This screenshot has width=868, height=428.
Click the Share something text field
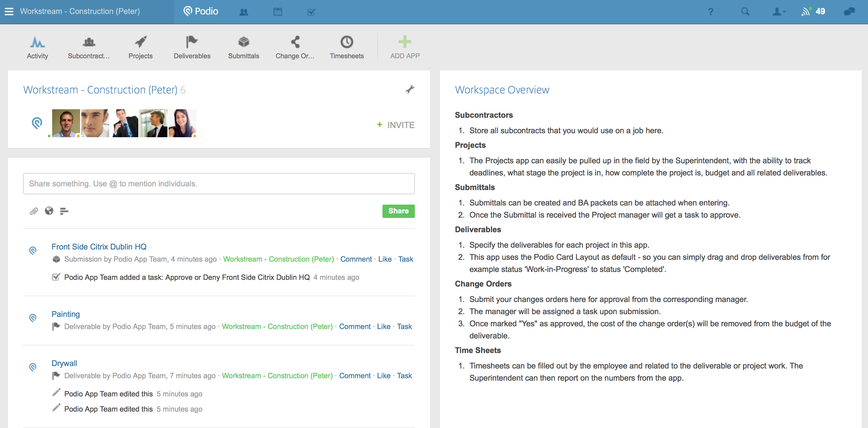click(219, 184)
